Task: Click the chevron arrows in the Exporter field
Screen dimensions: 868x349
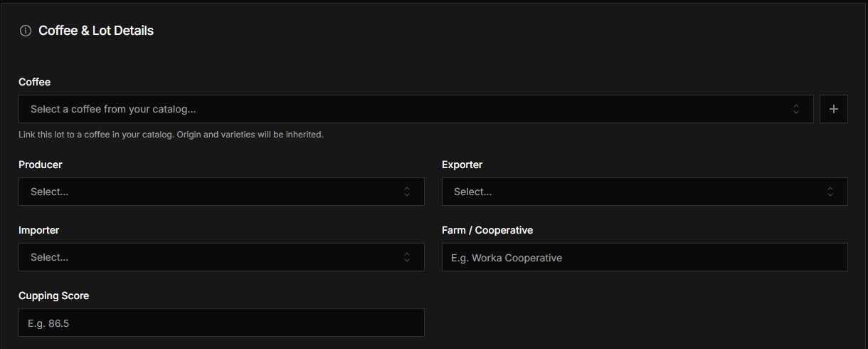Action: tap(830, 192)
